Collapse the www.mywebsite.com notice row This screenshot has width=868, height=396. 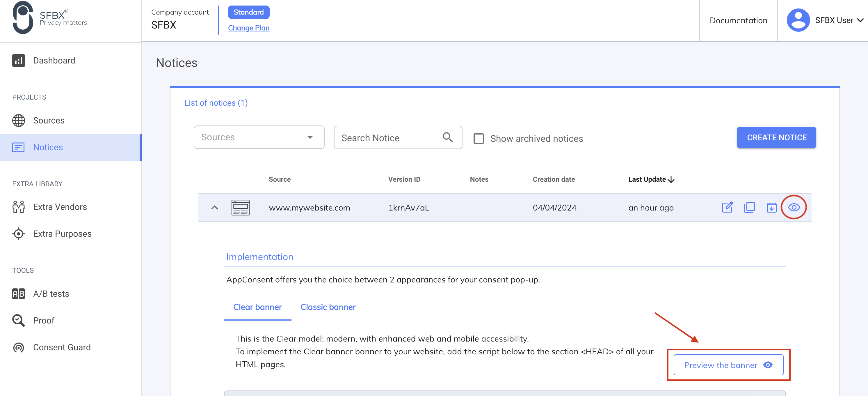click(215, 207)
